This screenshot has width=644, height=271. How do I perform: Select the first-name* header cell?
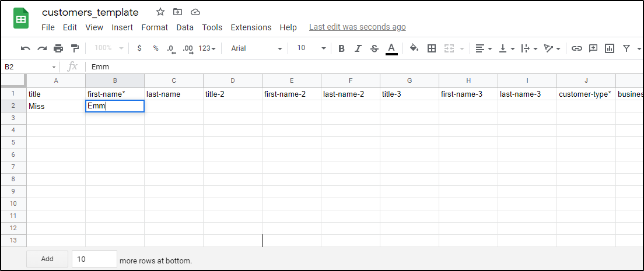click(114, 94)
